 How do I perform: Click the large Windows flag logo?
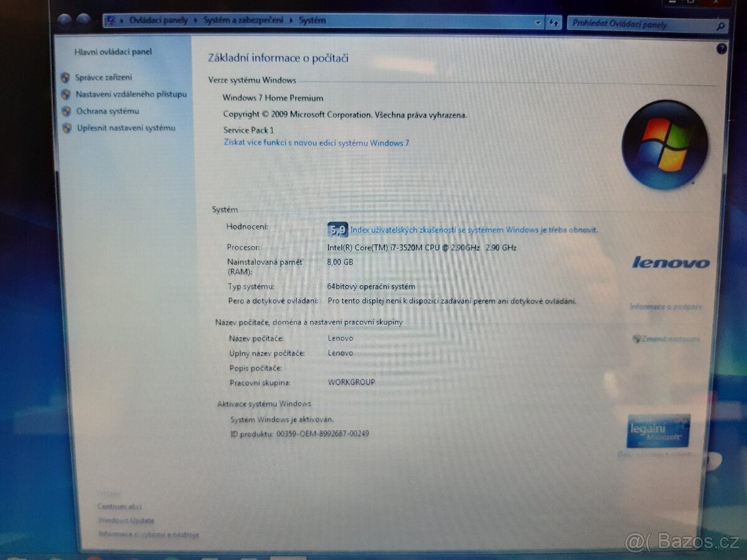point(665,144)
